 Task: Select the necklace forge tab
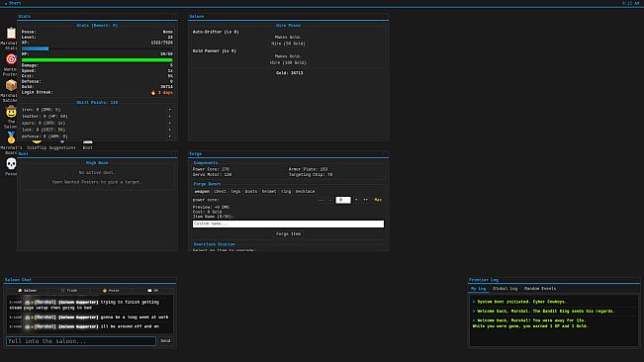pyautogui.click(x=305, y=192)
